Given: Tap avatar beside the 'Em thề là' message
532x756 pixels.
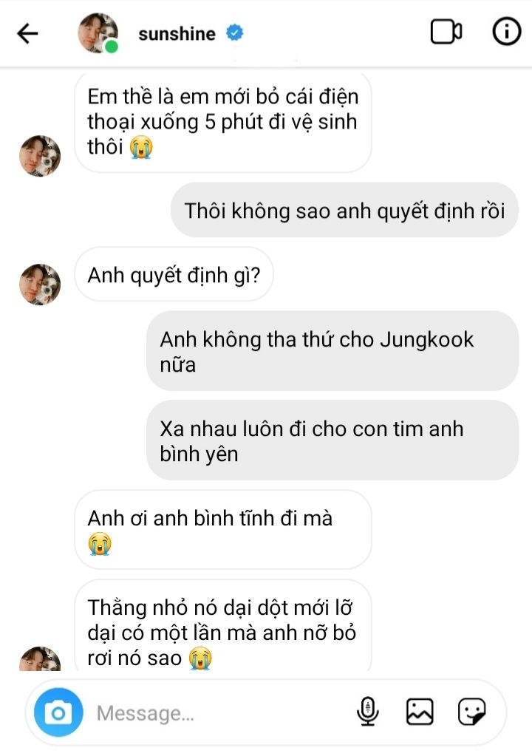Looking at the screenshot, I should [40, 155].
